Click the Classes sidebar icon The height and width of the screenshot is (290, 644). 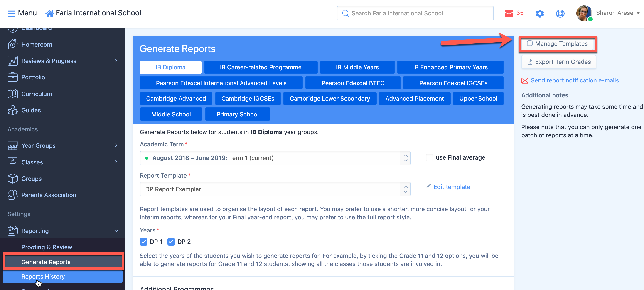click(x=12, y=162)
